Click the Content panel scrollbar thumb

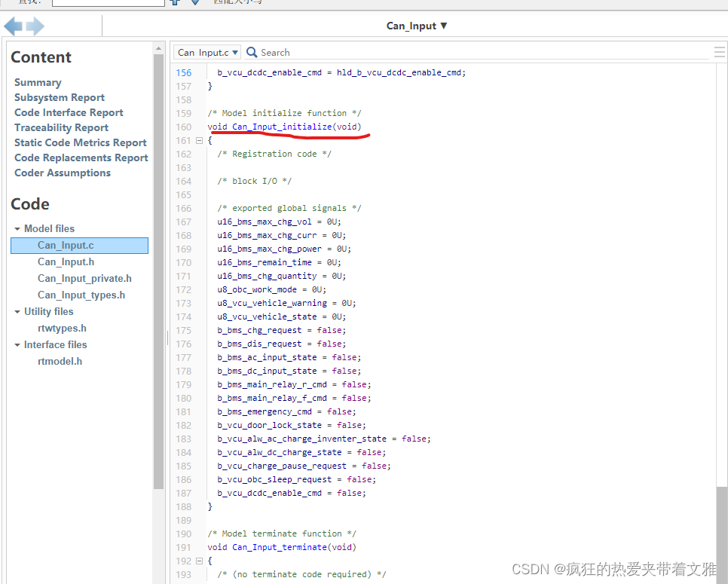coord(158,271)
